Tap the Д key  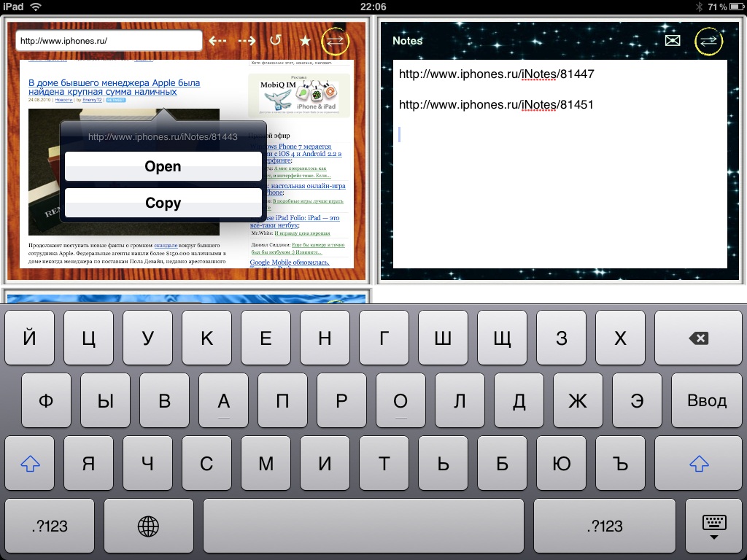(519, 400)
